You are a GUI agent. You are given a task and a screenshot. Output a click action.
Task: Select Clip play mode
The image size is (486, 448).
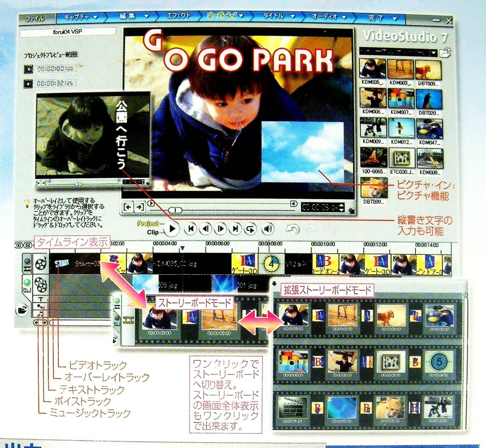[153, 232]
